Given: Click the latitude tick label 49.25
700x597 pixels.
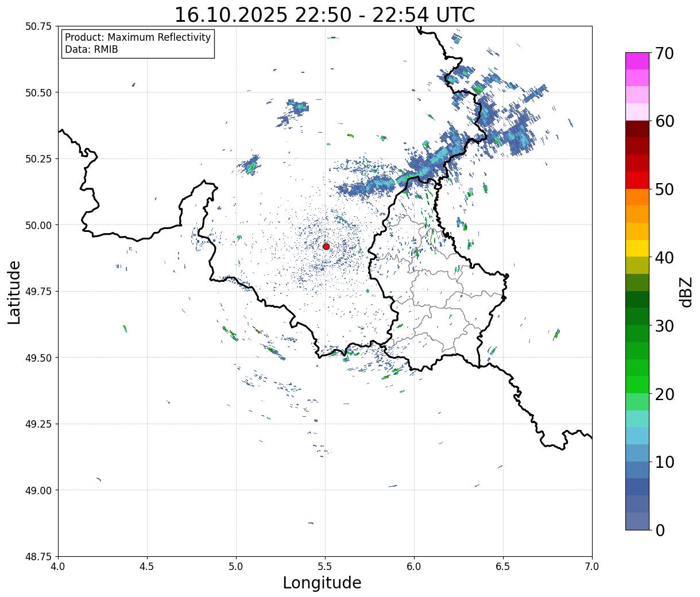Looking at the screenshot, I should click(38, 424).
